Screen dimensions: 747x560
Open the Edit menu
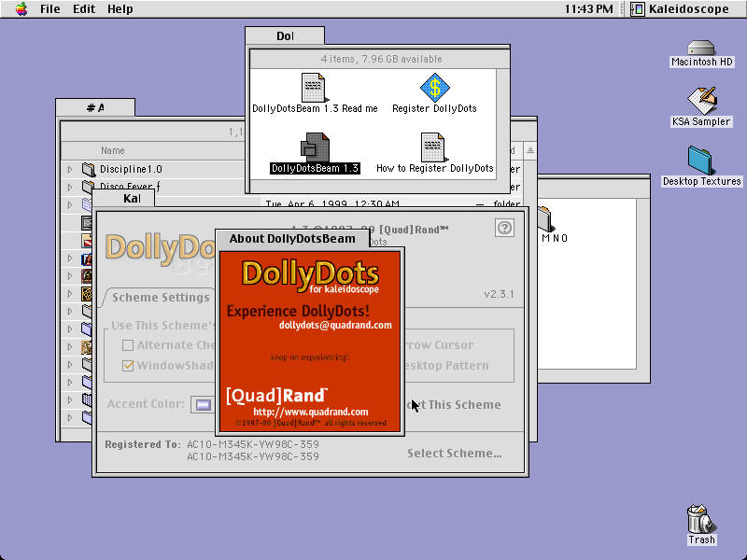pos(84,8)
